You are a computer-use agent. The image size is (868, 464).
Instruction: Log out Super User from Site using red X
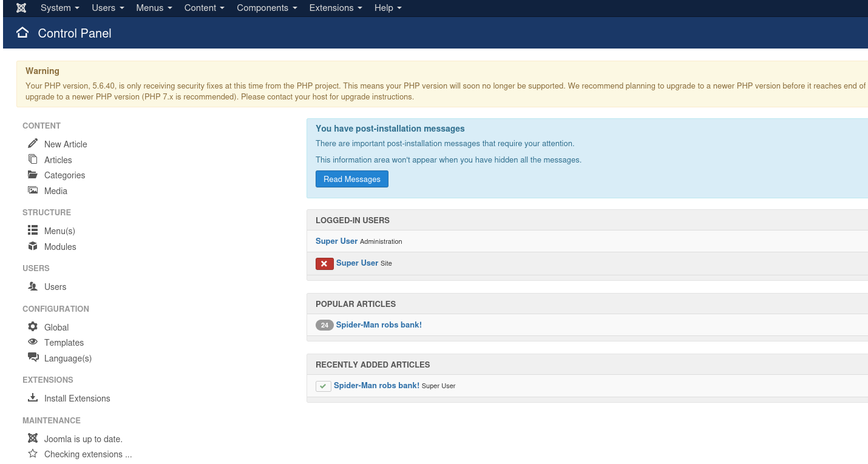tap(324, 263)
